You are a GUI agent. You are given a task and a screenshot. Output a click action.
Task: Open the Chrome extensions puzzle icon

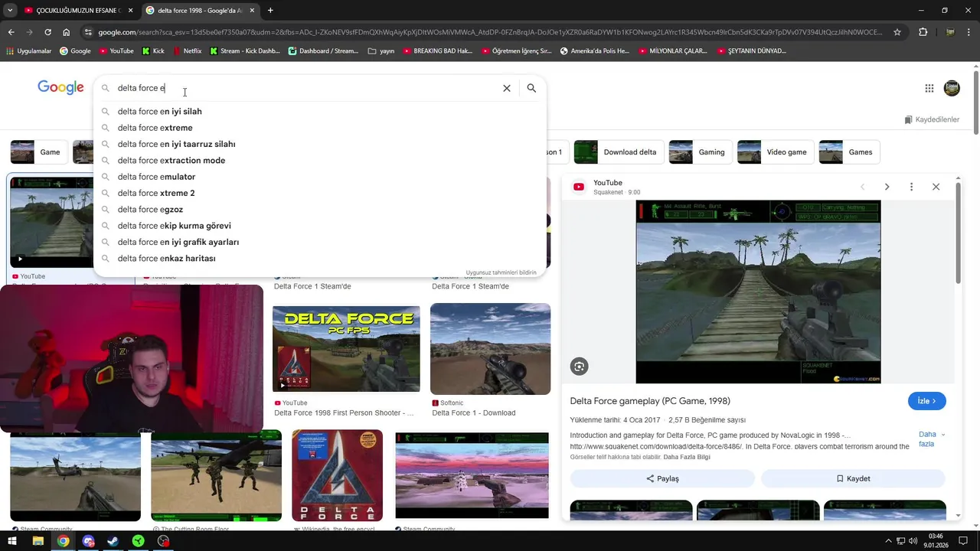pyautogui.click(x=923, y=32)
